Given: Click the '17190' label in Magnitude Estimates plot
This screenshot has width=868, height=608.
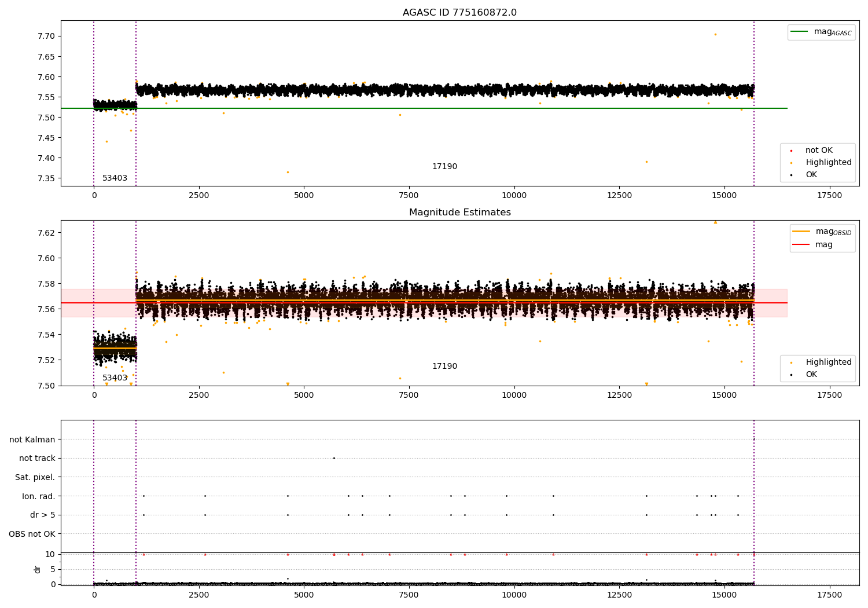Looking at the screenshot, I should click(x=444, y=367).
